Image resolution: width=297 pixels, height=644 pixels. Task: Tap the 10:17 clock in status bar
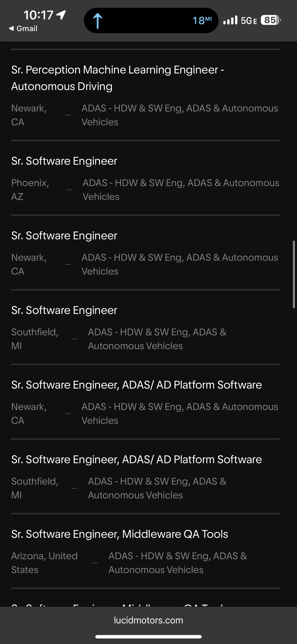38,15
